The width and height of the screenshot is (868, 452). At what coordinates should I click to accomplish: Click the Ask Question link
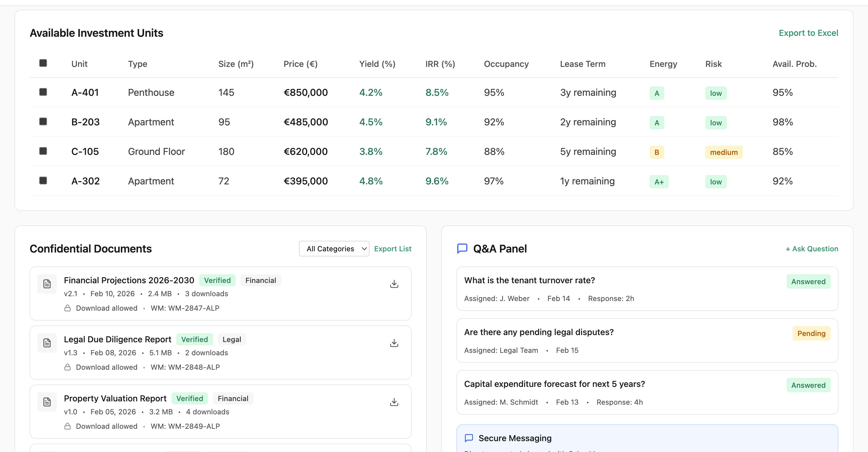coord(812,249)
